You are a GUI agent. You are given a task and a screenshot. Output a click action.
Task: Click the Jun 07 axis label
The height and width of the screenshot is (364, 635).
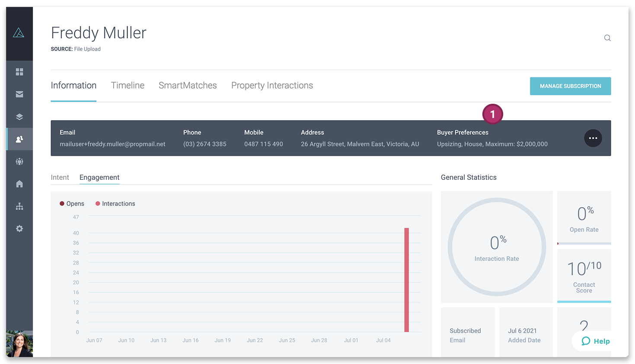click(x=94, y=340)
